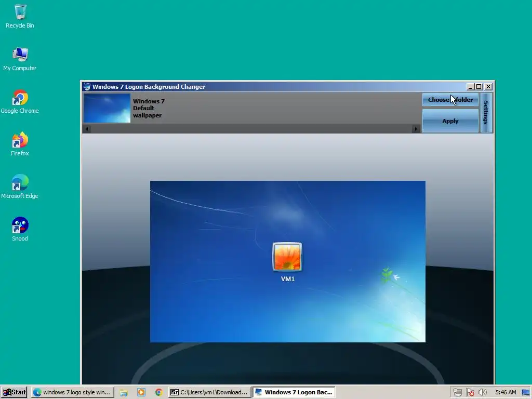Screen dimensions: 532x399
Task: Apply the selected logon background
Action: pyautogui.click(x=450, y=121)
